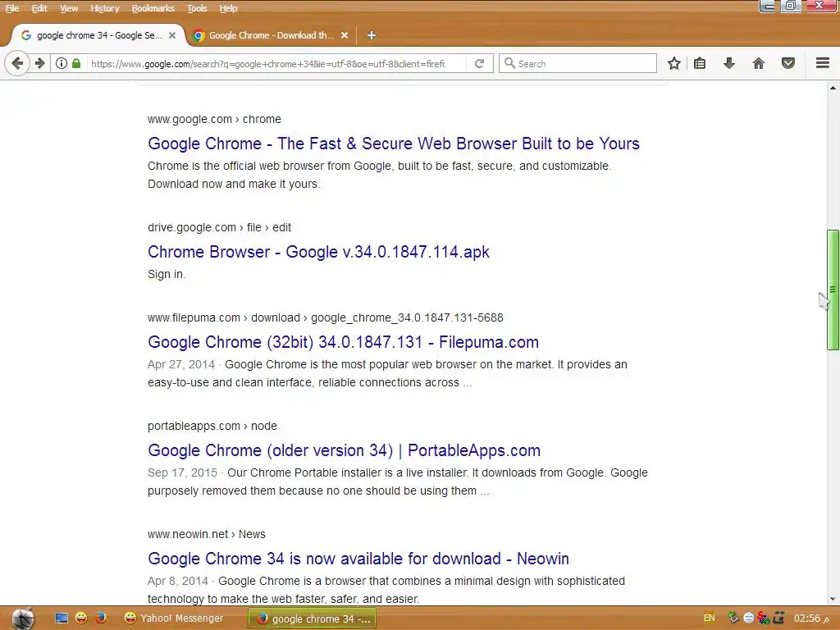Click the 'www.neowin.net › News' breadcrumb
Image resolution: width=840 pixels, height=630 pixels.
tap(207, 534)
